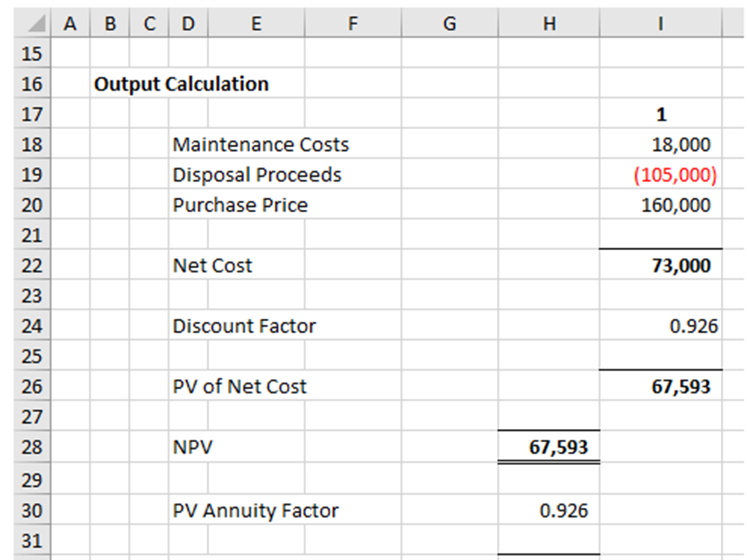Click the 18,000 maintenance cost value
This screenshot has height=560, width=747.
tap(680, 145)
